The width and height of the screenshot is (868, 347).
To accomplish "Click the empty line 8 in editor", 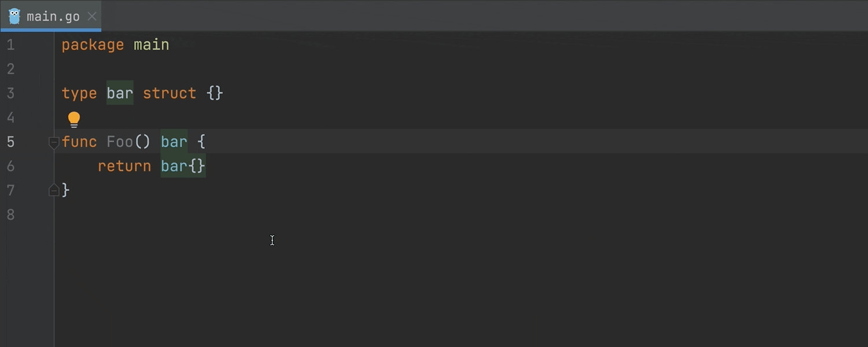I will click(461, 215).
